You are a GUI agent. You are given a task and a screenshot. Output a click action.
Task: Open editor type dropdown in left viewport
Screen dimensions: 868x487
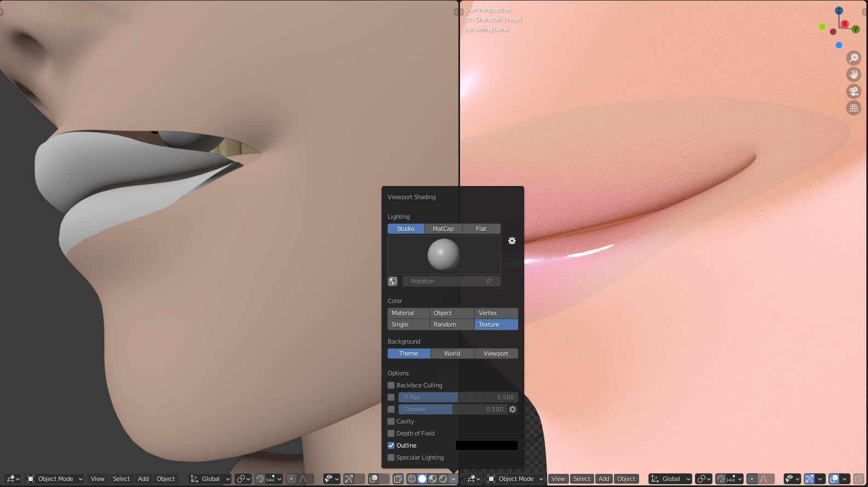coord(13,479)
